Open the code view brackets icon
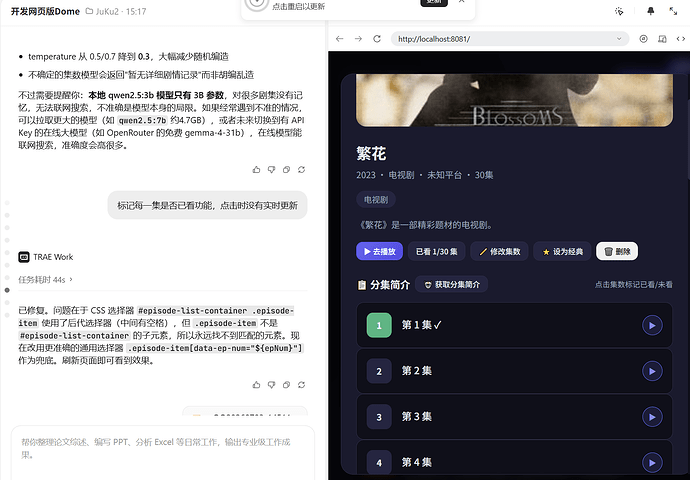 (681, 39)
